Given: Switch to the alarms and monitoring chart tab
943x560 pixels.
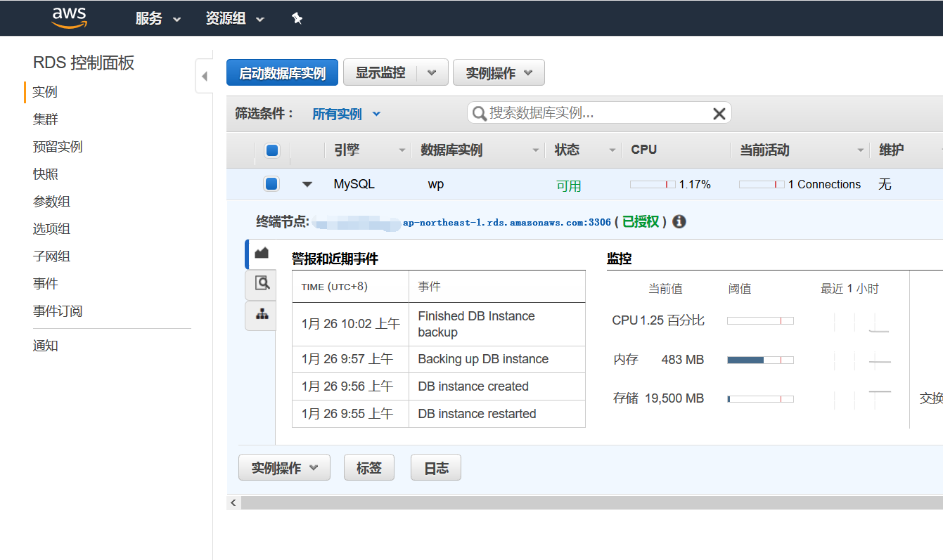Looking at the screenshot, I should 262,252.
